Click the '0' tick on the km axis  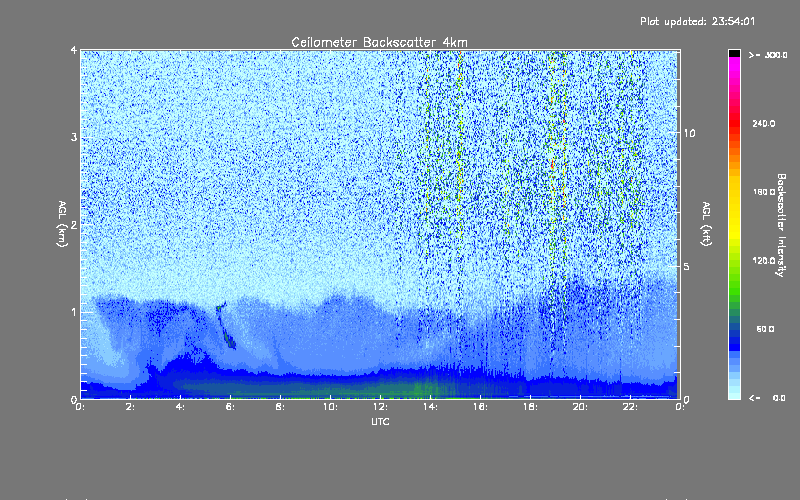pyautogui.click(x=74, y=399)
